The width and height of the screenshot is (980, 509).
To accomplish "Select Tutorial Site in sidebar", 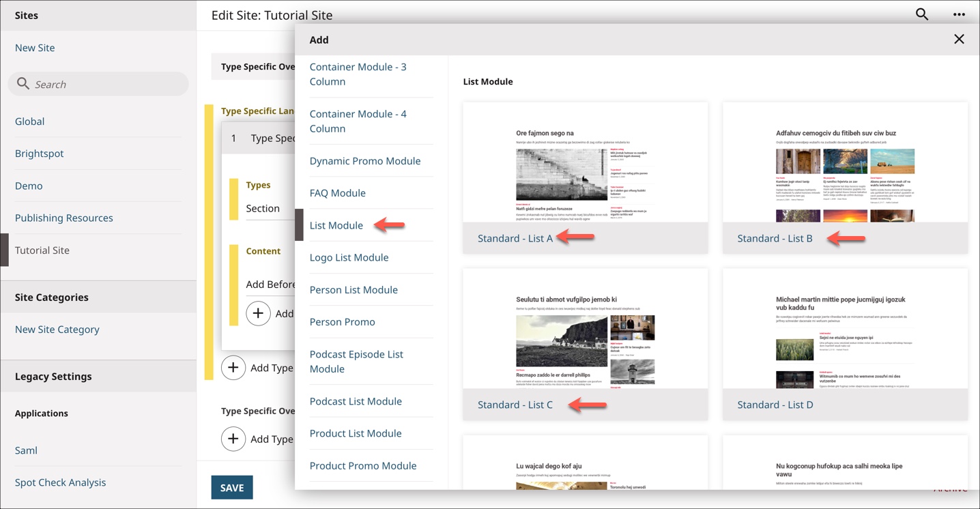I will (42, 250).
